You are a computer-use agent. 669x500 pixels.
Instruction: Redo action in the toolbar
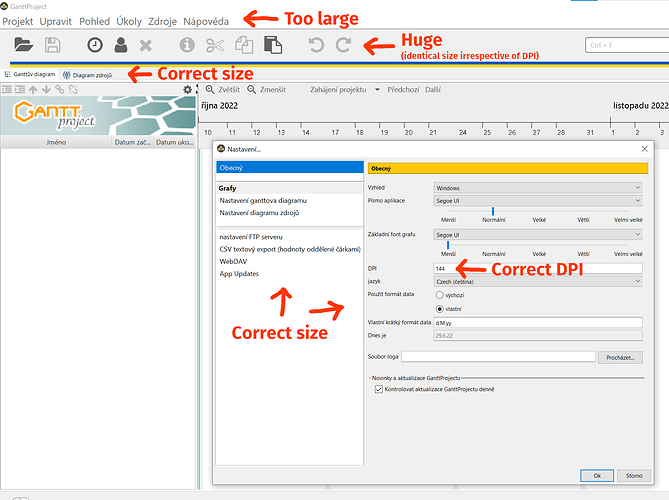point(343,45)
